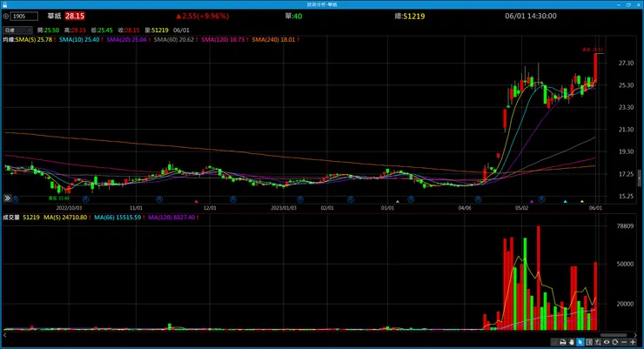This screenshot has width=644, height=349.
Task: Click the SMA(240) 18.01 legend label
Action: point(273,40)
